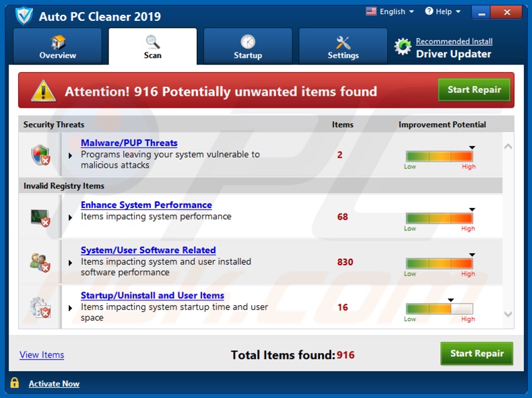
Task: Click the Startup/Uninstall gears icon
Action: [x=40, y=308]
